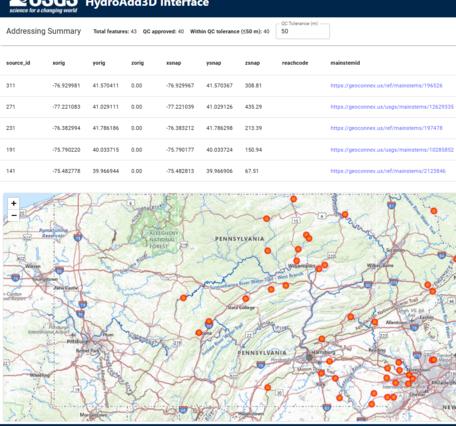Click xorig value -76.929981
Image resolution: width=456 pixels, height=426 pixels.
click(66, 86)
